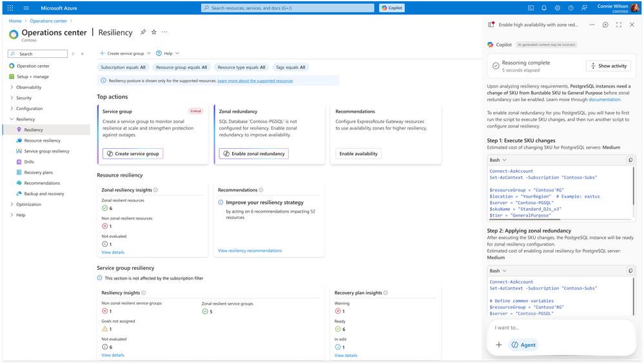The width and height of the screenshot is (644, 364).
Task: Open Copilot chat more options ellipsis
Action: pyautogui.click(x=592, y=24)
